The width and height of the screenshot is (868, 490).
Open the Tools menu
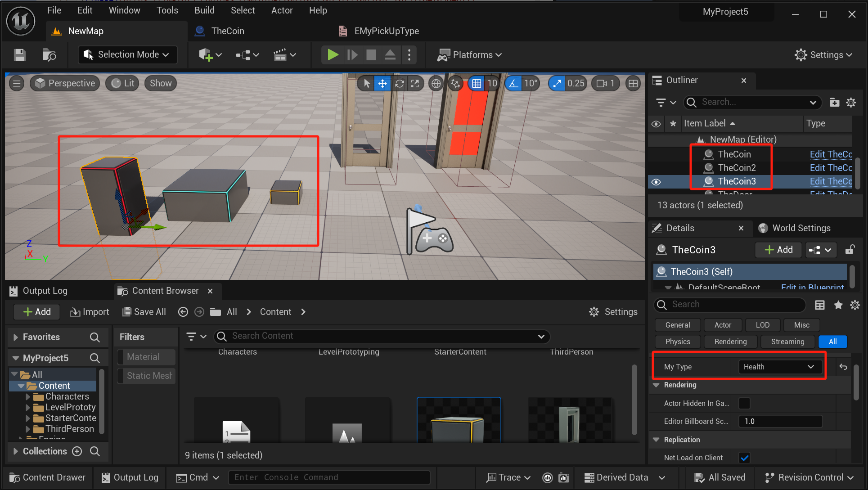(x=167, y=10)
